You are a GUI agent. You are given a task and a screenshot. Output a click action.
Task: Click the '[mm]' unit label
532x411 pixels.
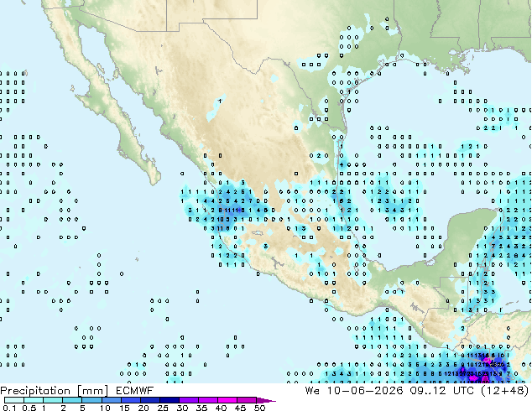92,391
